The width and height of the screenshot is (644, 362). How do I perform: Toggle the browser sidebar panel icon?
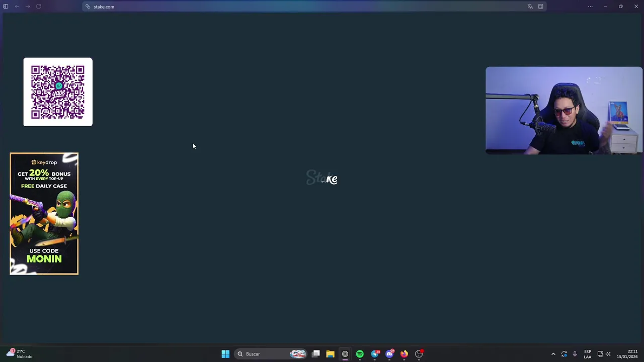click(x=6, y=7)
